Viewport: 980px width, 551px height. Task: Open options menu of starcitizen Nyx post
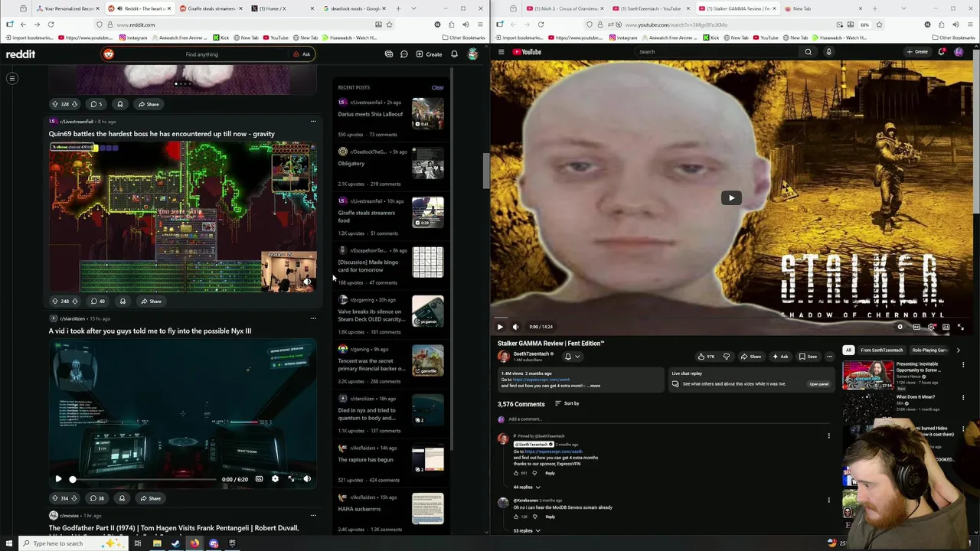(313, 318)
